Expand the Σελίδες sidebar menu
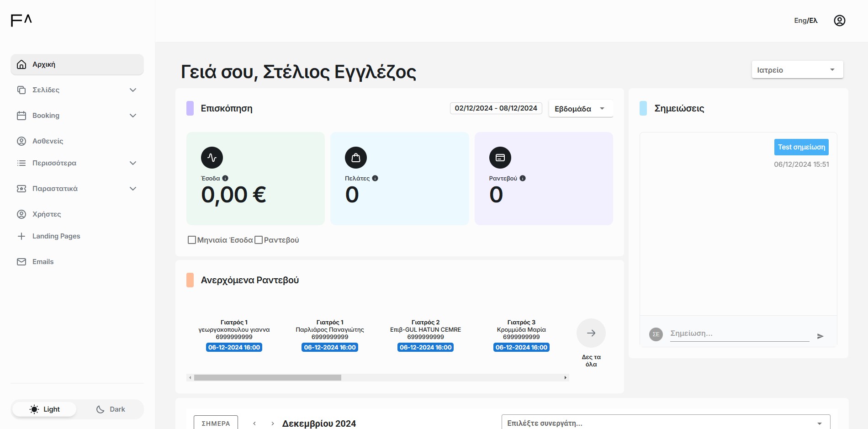Viewport: 868px width, 429px height. pos(77,90)
